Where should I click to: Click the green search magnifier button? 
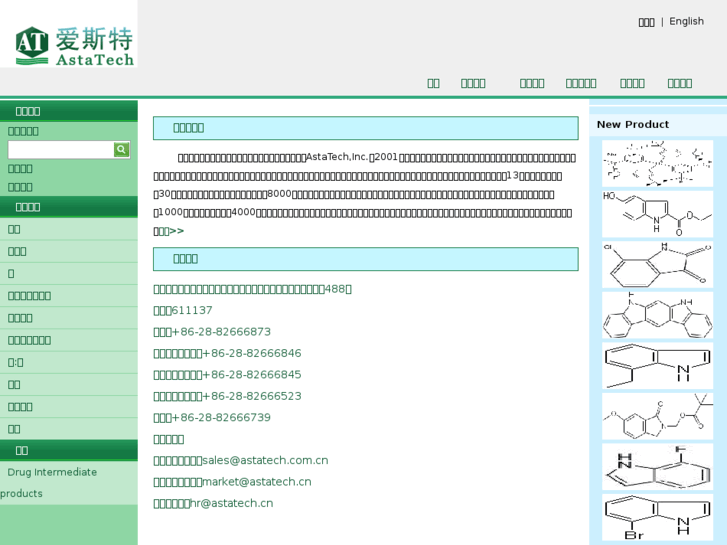click(121, 149)
